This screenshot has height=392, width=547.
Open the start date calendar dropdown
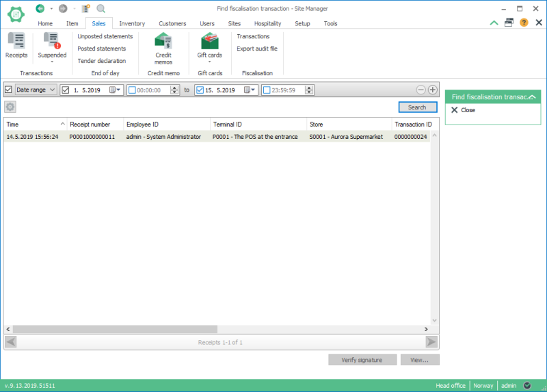114,90
